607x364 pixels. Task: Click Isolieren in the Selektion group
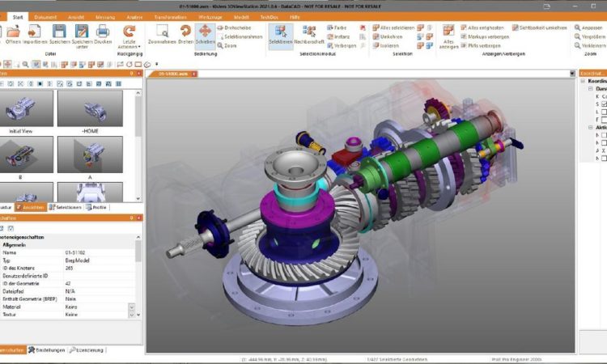385,45
